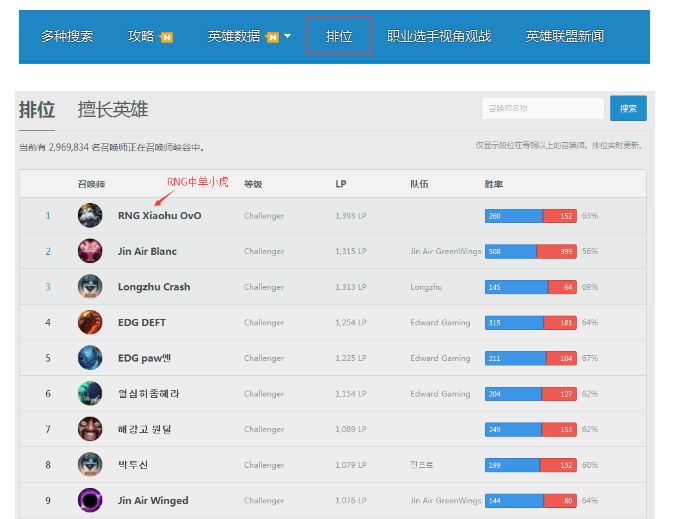Screen dimensions: 673x519
Task: Open the rank 7 Korean summoner name
Action: (x=145, y=429)
